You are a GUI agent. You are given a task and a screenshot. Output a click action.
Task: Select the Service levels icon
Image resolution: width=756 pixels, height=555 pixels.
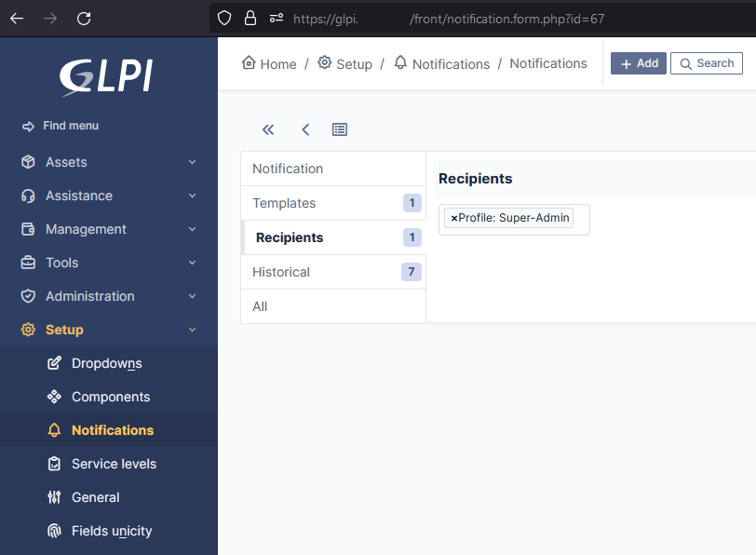(56, 464)
